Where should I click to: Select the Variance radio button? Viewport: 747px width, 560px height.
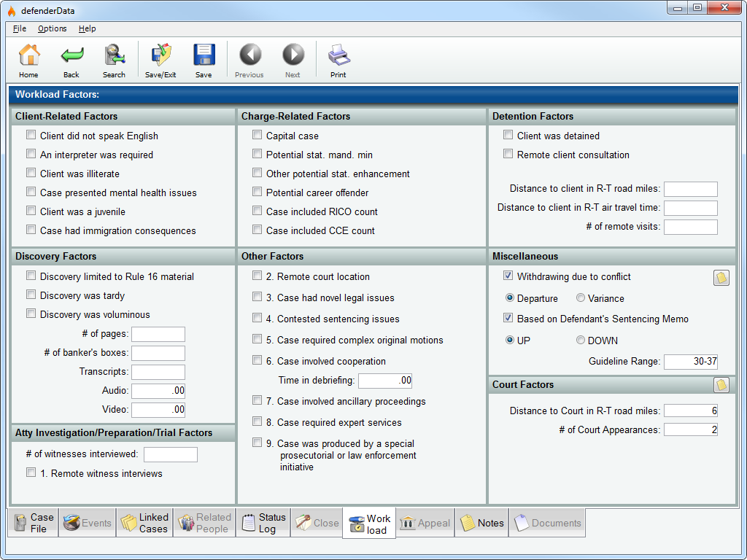coord(580,297)
